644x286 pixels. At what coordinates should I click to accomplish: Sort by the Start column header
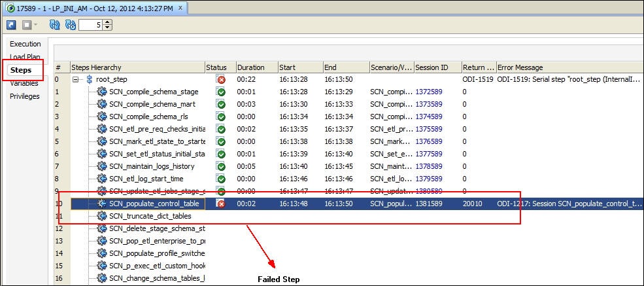pyautogui.click(x=300, y=67)
